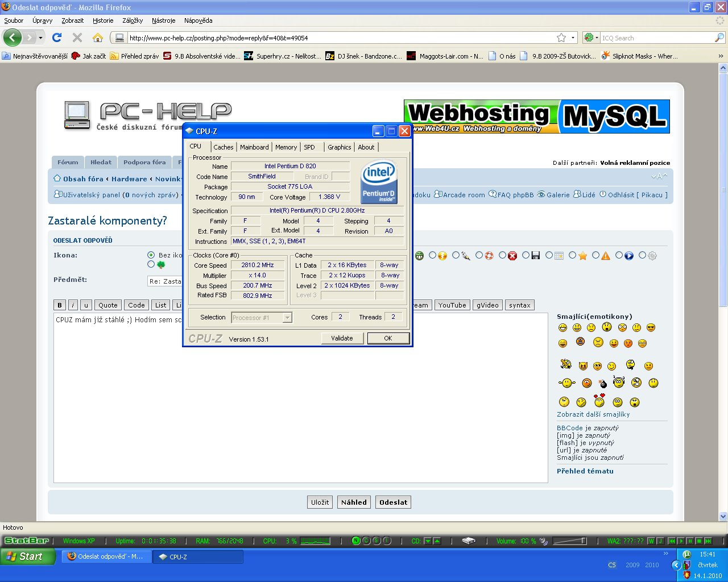The image size is (728, 582).
Task: Go to Firefox home page icon
Action: 98,38
